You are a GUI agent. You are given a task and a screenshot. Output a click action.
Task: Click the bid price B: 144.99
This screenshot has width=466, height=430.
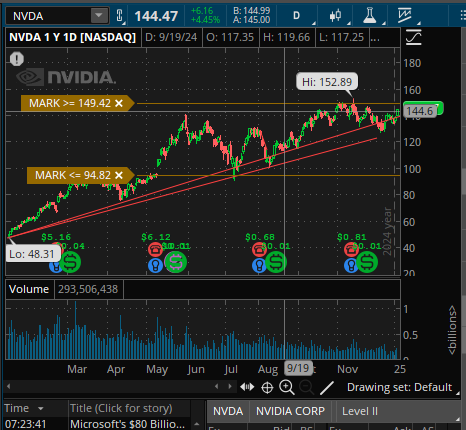pos(251,11)
